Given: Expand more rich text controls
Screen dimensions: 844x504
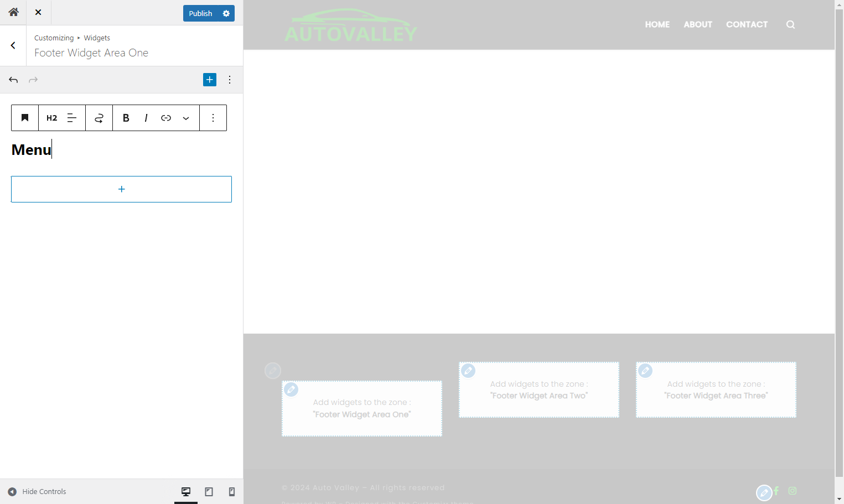Looking at the screenshot, I should coord(186,118).
